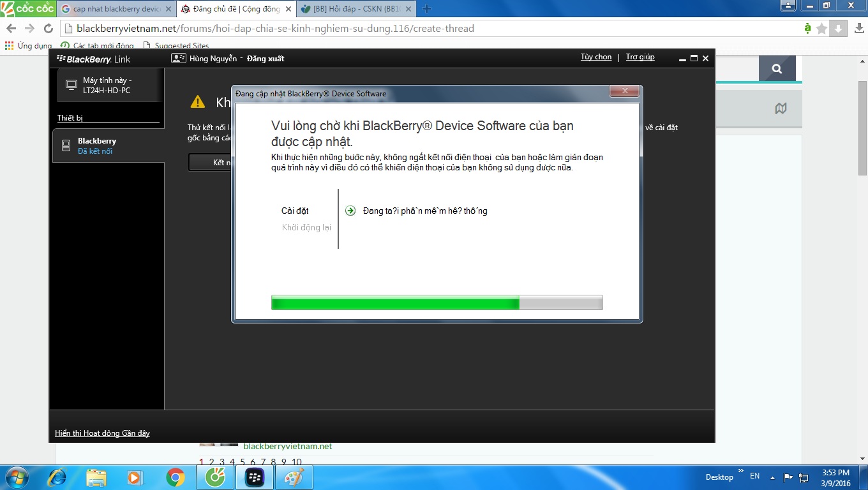Switch to BlackBerry Link taskbar icon
868x490 pixels.
click(255, 477)
